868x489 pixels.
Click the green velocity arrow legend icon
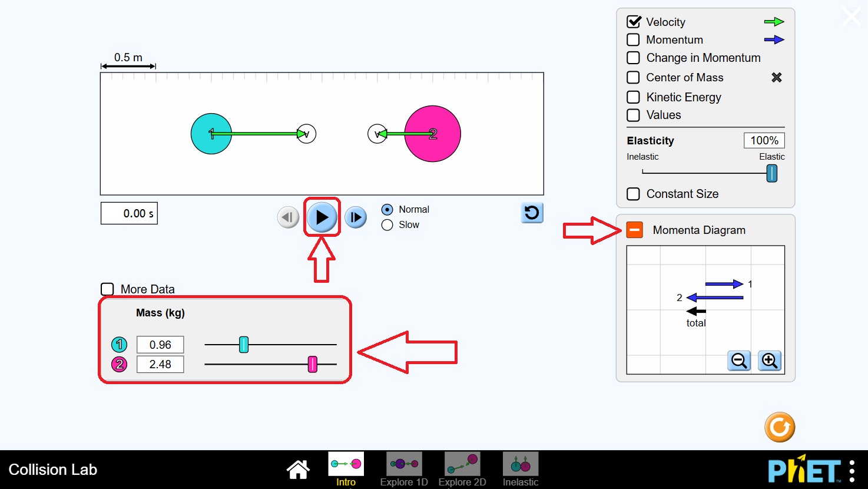774,22
